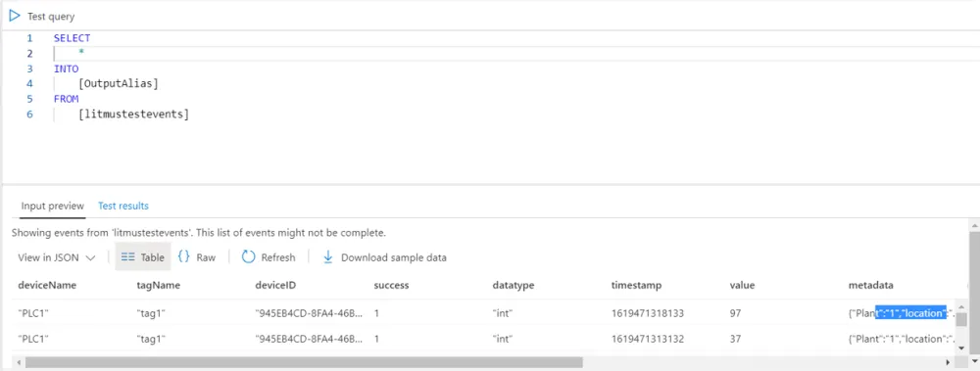
Task: Click the deviceName column header
Action: [47, 285]
